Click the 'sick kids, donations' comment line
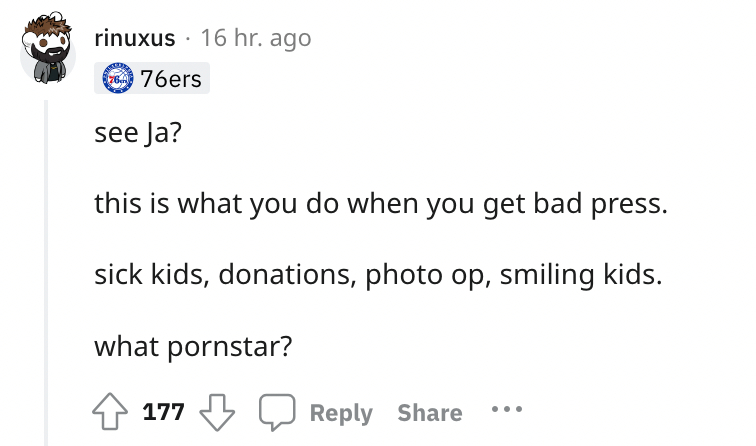The width and height of the screenshot is (756, 446). [377, 276]
